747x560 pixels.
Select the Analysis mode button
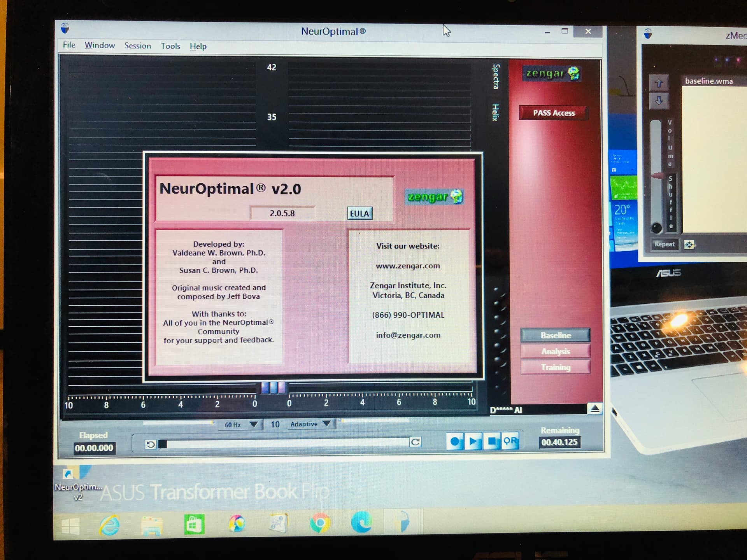pyautogui.click(x=556, y=351)
